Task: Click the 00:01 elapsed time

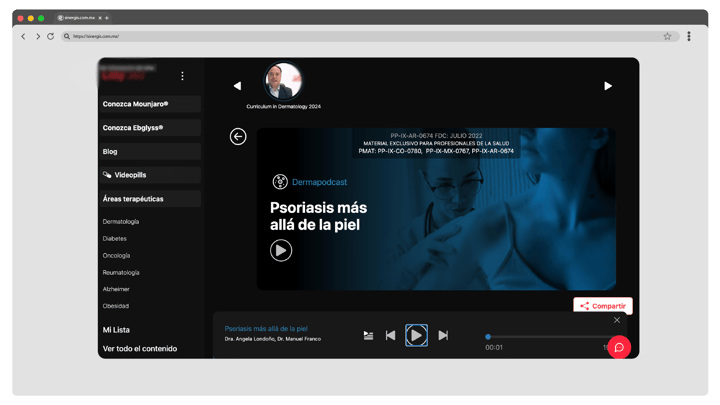Action: 494,348
